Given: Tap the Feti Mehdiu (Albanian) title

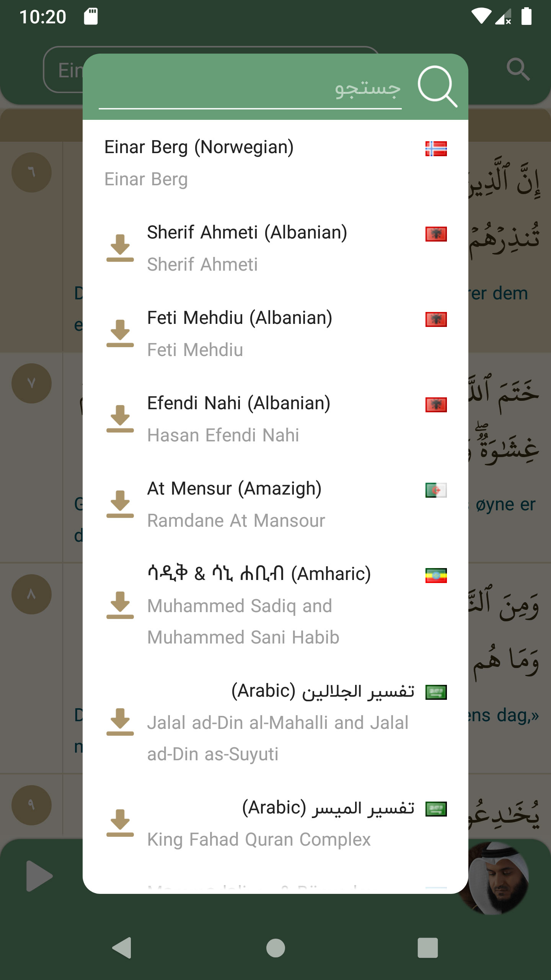Looking at the screenshot, I should [240, 318].
